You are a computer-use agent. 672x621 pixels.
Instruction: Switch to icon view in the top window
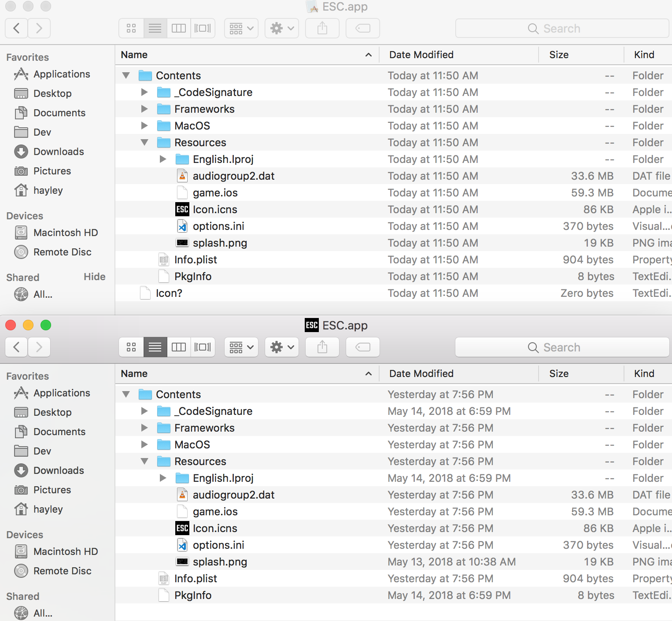[x=131, y=28]
